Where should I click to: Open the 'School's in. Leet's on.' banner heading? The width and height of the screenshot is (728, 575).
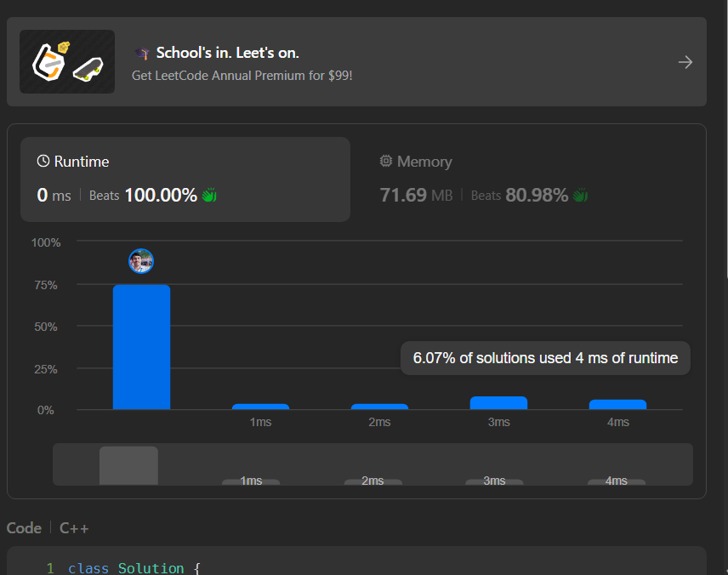tap(227, 53)
